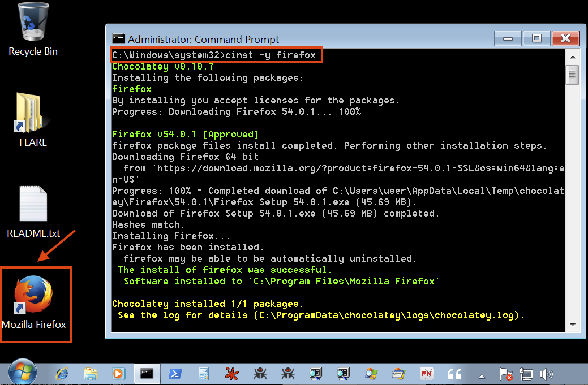The image size is (588, 385).
Task: Click the 'See the log for details' line
Action: click(x=321, y=315)
